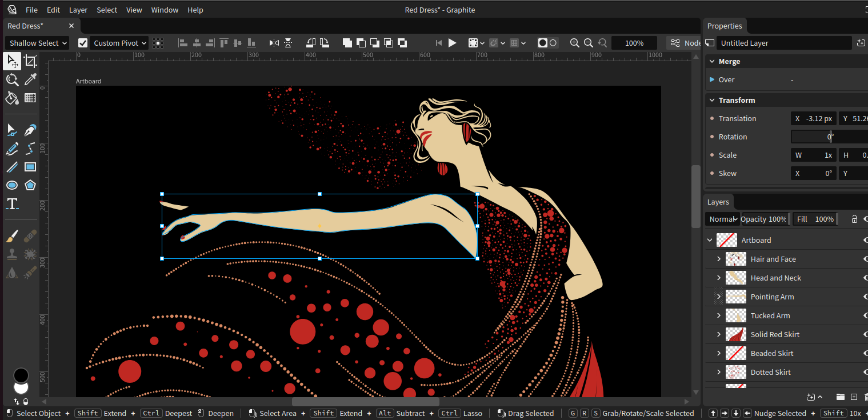Image resolution: width=868 pixels, height=420 pixels.
Task: Open the Shallow Select dropdown
Action: (x=38, y=43)
